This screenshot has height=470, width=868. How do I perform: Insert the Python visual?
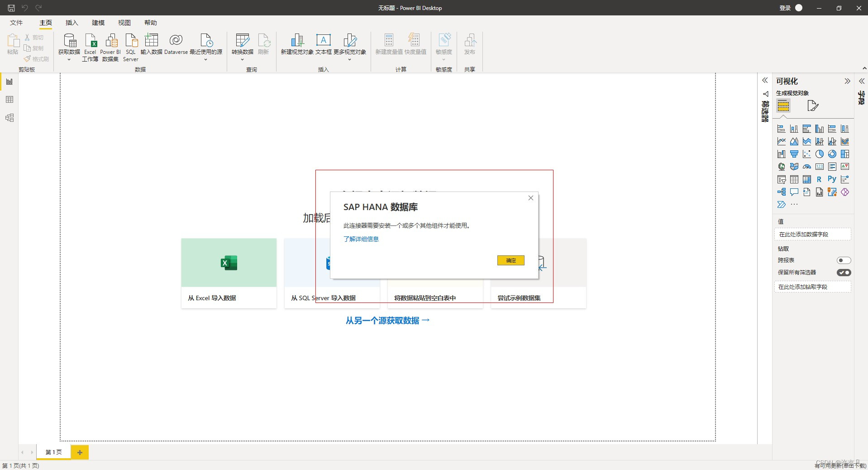[832, 179]
